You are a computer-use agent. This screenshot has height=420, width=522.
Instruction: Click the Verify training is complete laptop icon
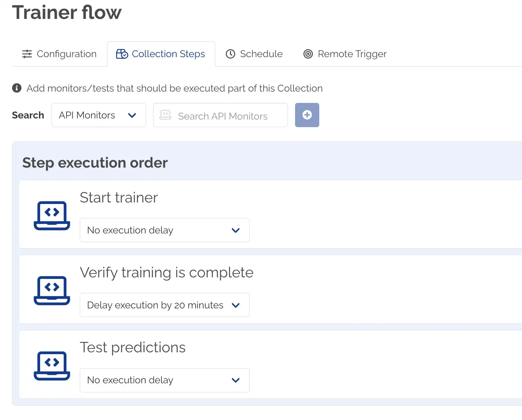pyautogui.click(x=52, y=290)
